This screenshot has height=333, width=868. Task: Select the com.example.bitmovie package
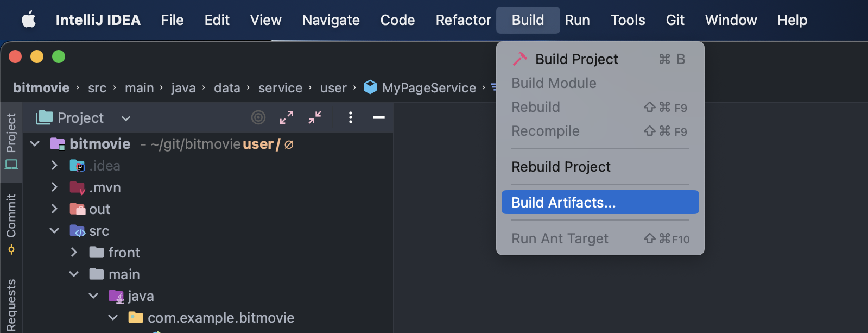point(220,318)
